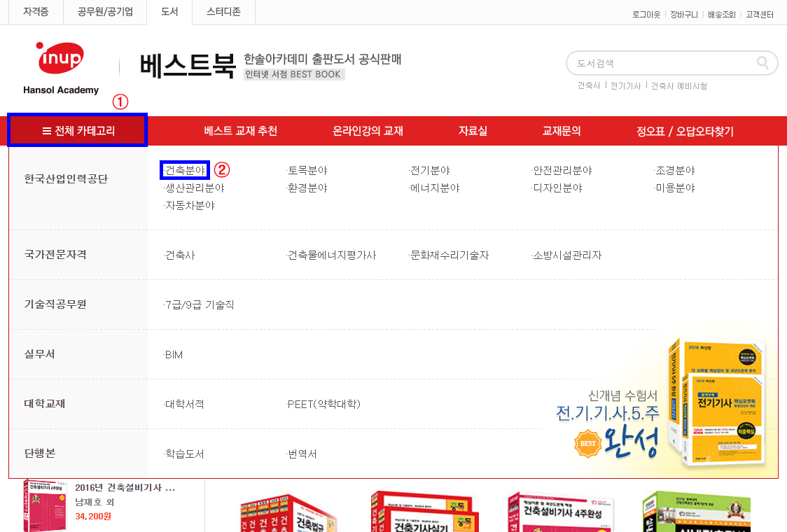
Task: Open the PEET(약학대학) category
Action: click(x=323, y=405)
